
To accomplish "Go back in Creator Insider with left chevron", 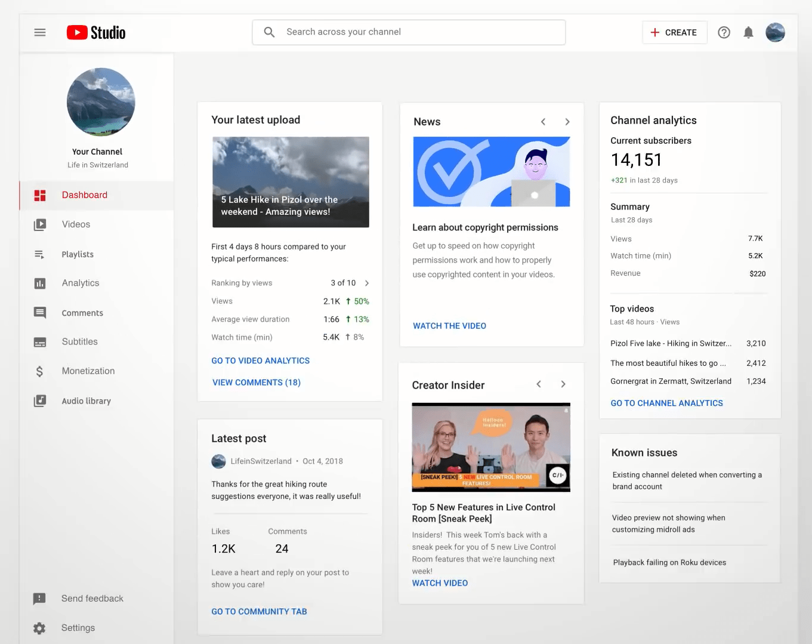I will coord(539,384).
